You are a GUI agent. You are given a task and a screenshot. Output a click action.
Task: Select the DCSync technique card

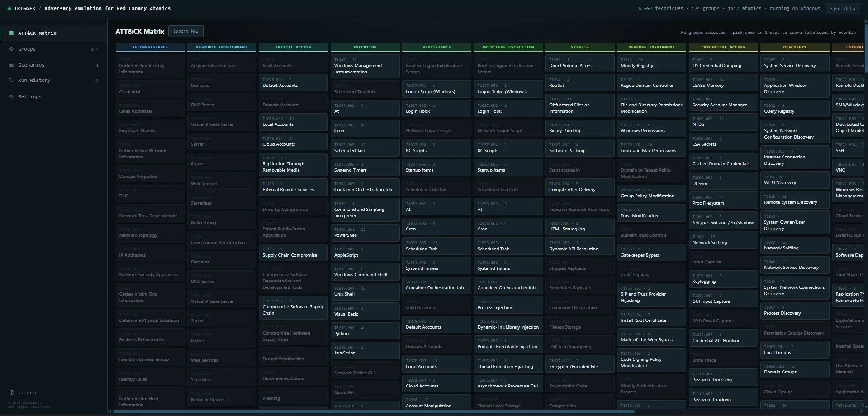723,181
